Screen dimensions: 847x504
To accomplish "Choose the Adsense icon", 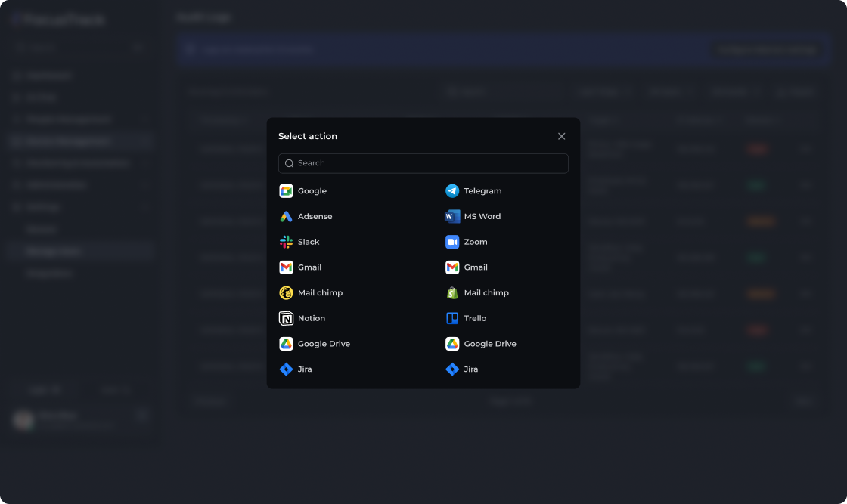I will point(286,216).
